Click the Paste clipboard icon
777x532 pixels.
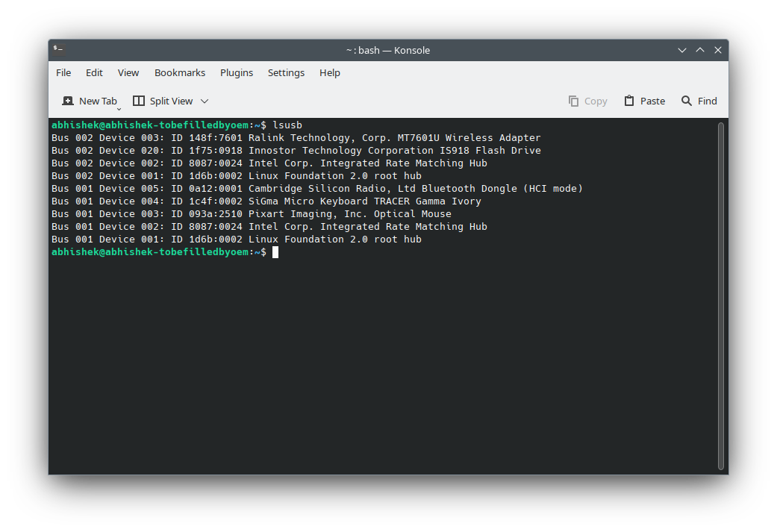click(x=629, y=101)
